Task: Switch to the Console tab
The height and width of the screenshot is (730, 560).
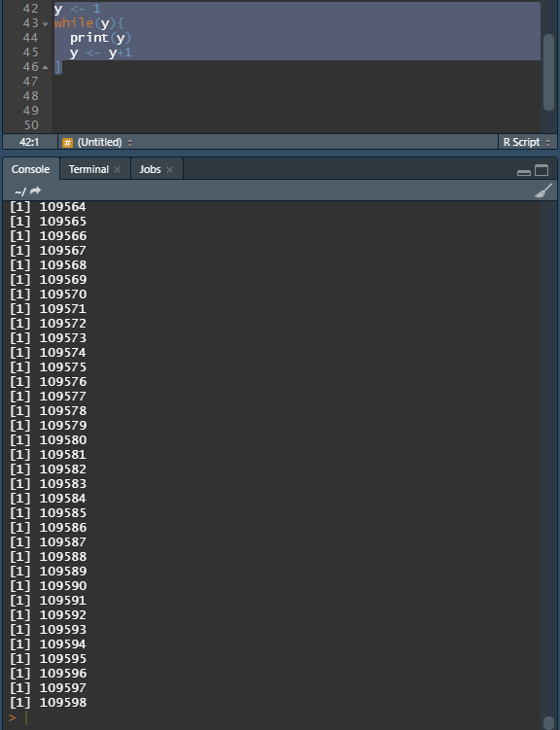Action: pyautogui.click(x=31, y=169)
